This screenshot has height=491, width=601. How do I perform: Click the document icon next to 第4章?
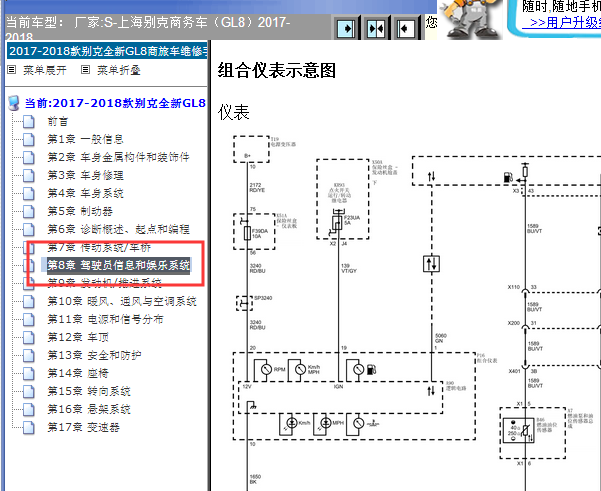pos(29,194)
